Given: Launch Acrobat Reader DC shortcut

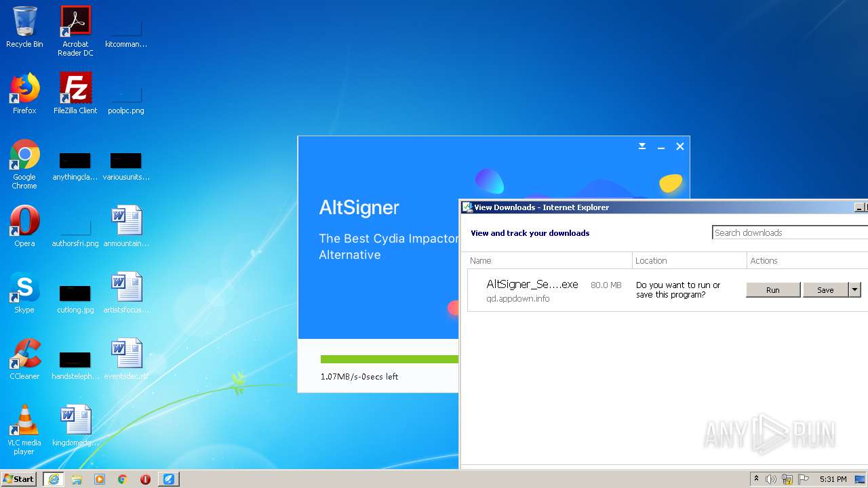Looking at the screenshot, I should coord(75,31).
